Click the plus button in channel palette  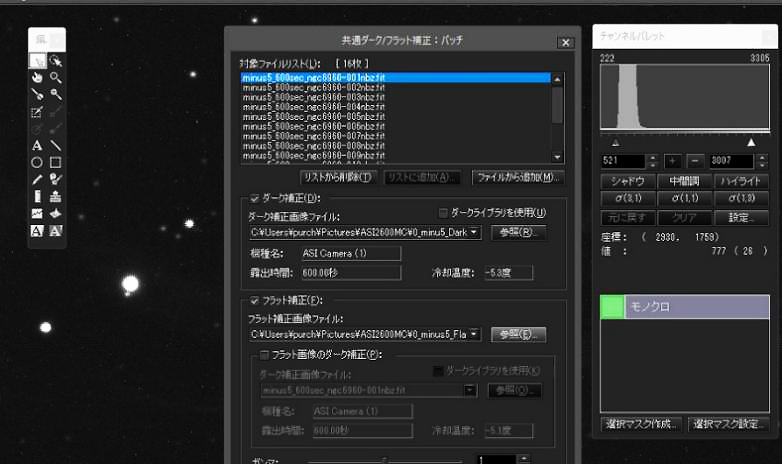(x=673, y=161)
